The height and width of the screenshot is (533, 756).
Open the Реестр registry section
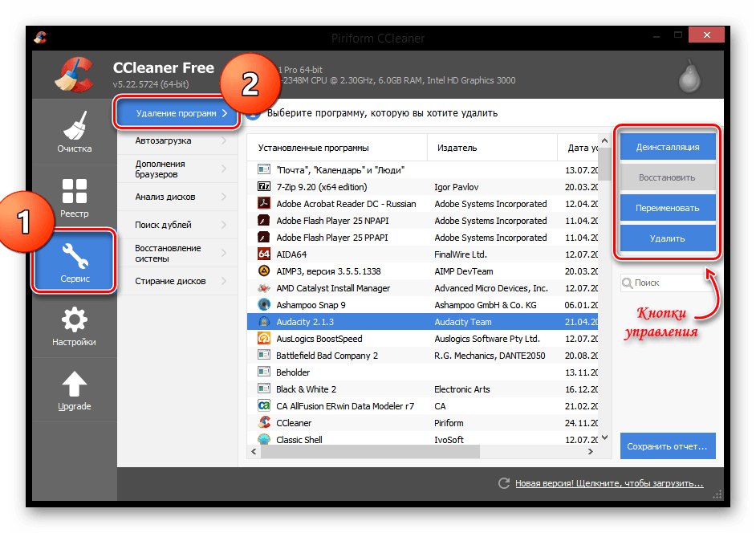coord(75,197)
